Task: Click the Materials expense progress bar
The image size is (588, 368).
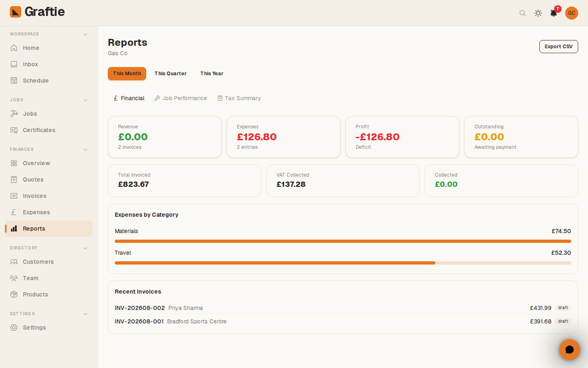Action: (343, 241)
